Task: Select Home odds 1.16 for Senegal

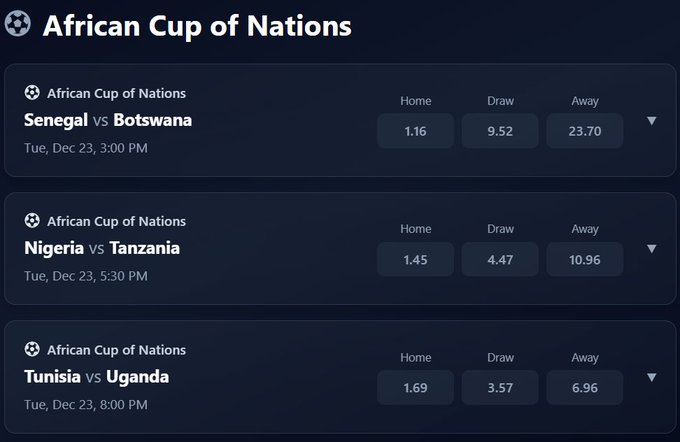Action: (x=415, y=131)
